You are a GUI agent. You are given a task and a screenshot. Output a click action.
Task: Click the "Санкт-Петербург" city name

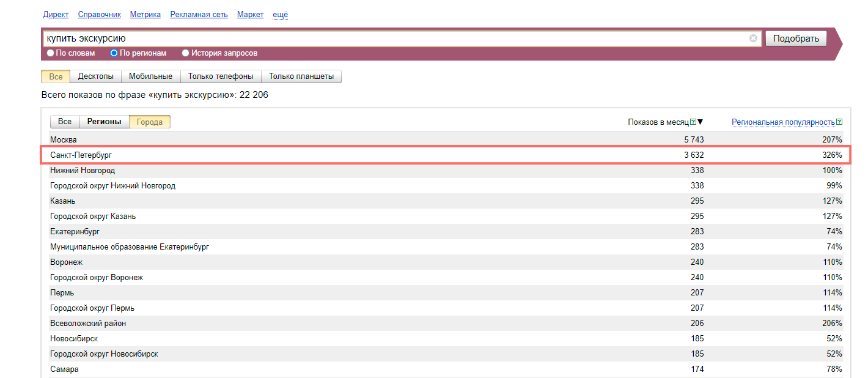coord(81,155)
